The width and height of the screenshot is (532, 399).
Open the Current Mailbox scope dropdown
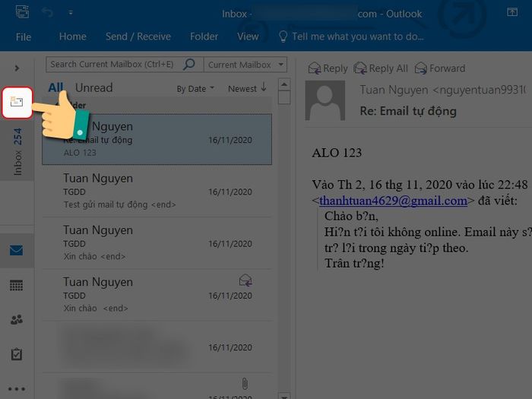(x=245, y=65)
